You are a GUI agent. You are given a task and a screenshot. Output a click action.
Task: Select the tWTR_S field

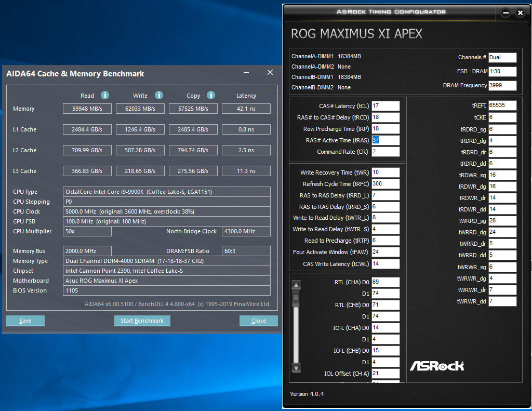click(x=385, y=229)
